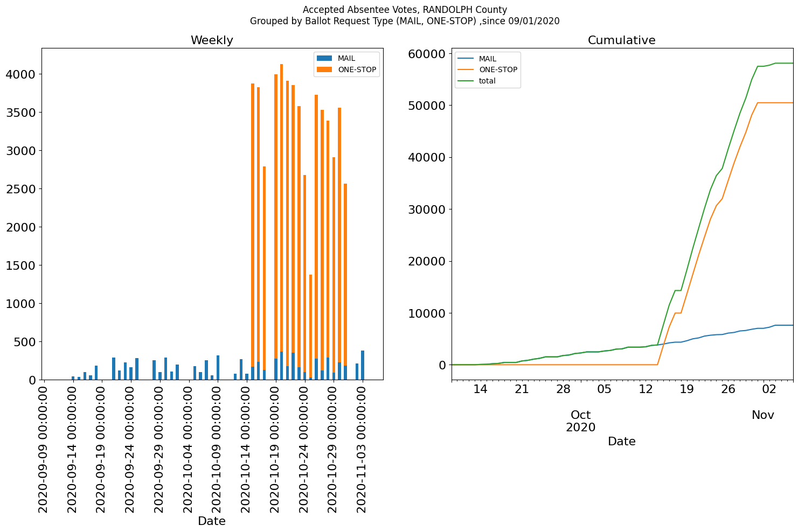This screenshot has width=798, height=532.
Task: Click the last blue bar at the Weekly chart's right end
Action: [x=363, y=365]
